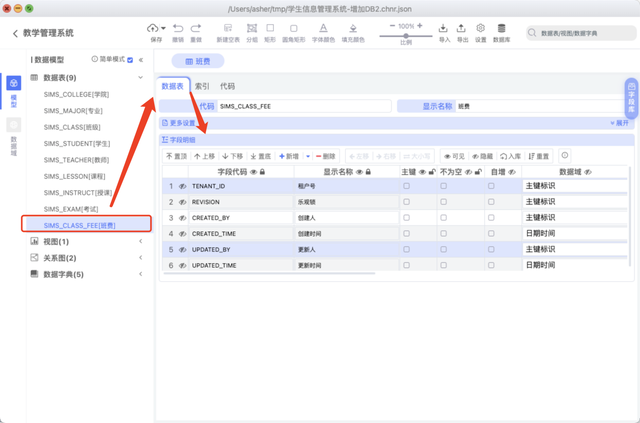Click the 上移 move up button
640x423 pixels.
pyautogui.click(x=204, y=156)
